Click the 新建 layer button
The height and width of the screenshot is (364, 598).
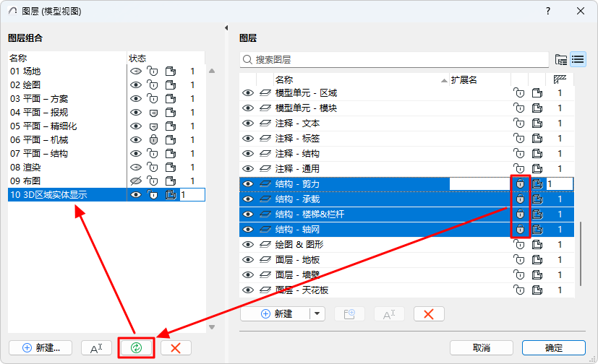point(275,314)
